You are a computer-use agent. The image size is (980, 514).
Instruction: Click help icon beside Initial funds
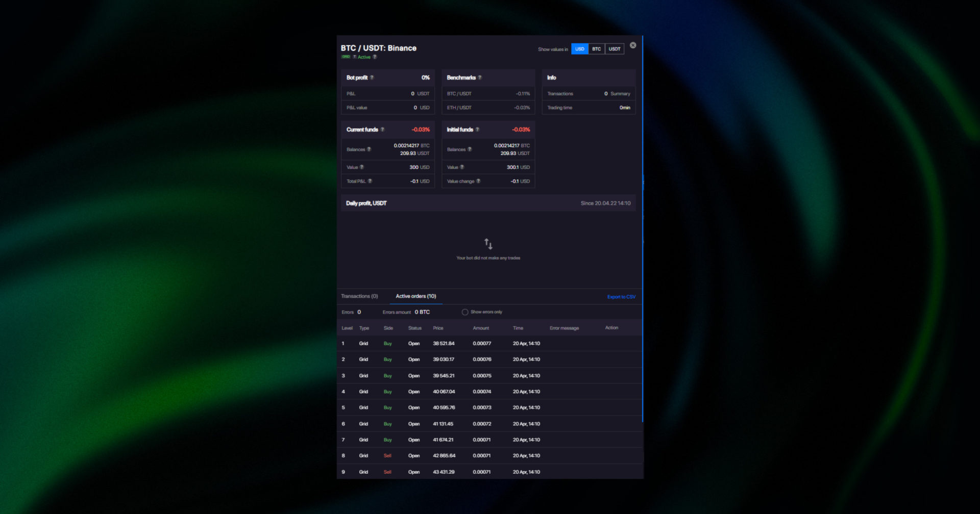[x=477, y=130]
